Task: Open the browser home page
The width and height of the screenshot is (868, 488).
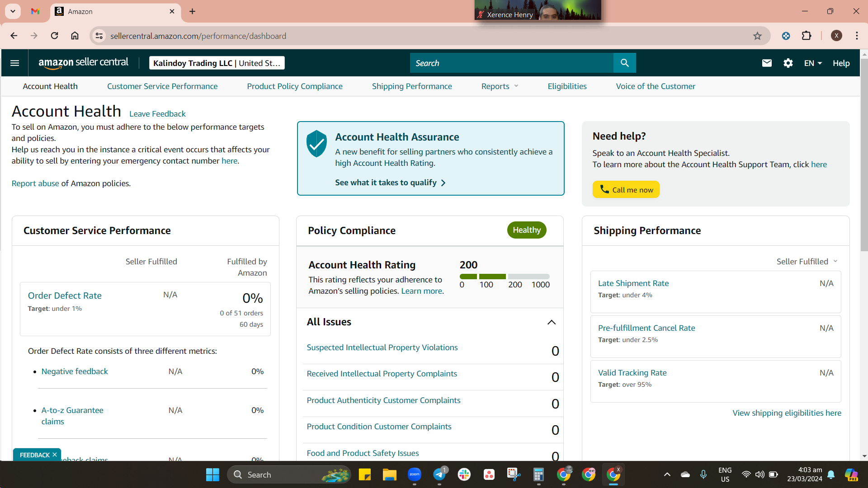Action: (75, 36)
